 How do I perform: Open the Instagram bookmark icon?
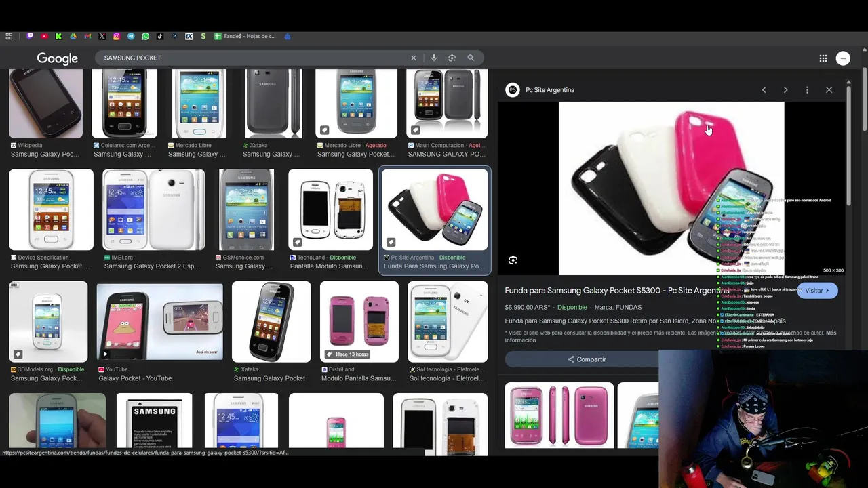[117, 36]
